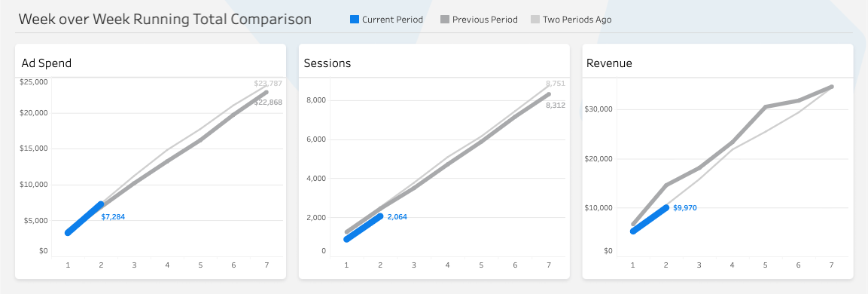Screen dimensions: 868x294
Task: Select the Current Period legend label
Action: (392, 20)
